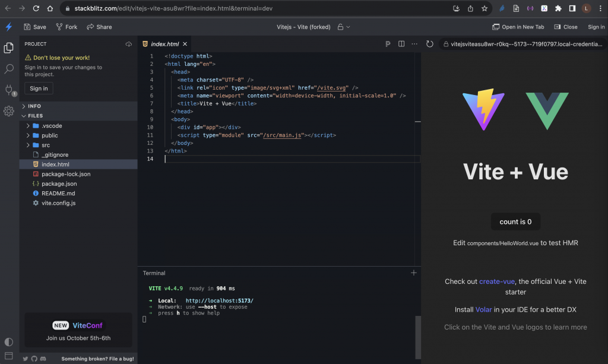
Task: Open the create-vue link
Action: (497, 281)
